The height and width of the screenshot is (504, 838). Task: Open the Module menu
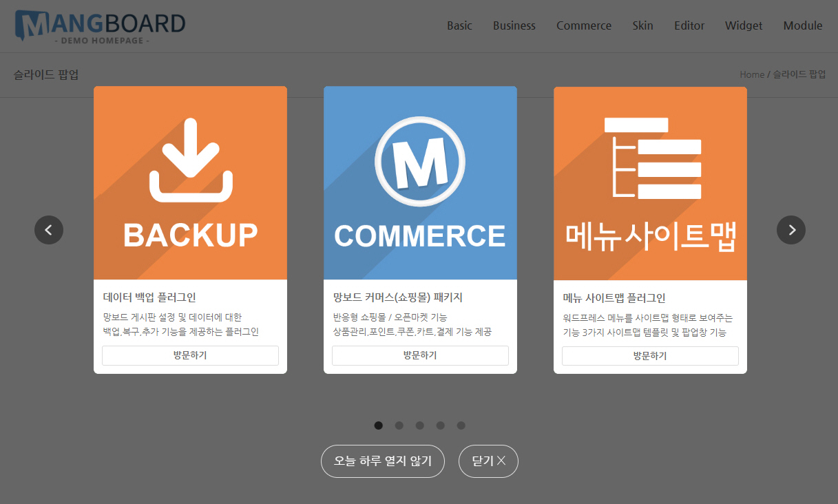803,25
